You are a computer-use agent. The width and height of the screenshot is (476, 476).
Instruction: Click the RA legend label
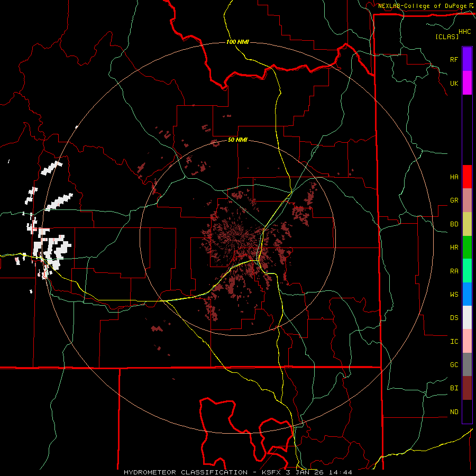454,271
